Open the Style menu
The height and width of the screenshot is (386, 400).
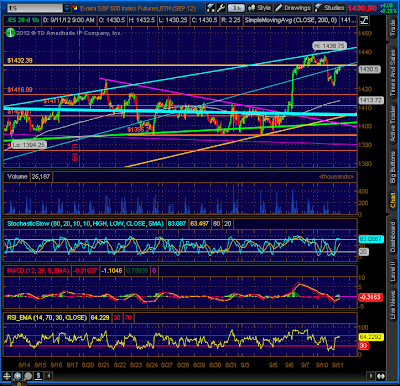tap(260, 8)
